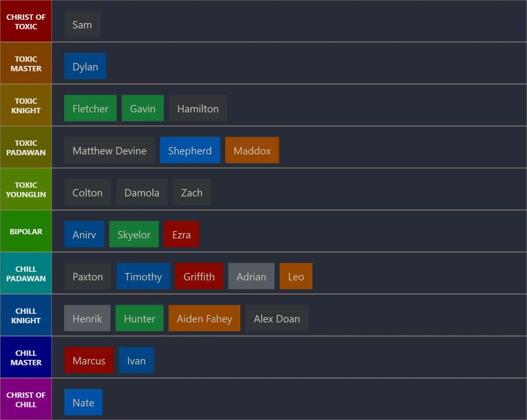Select the orange Maddox tile
Image resolution: width=527 pixels, height=420 pixels.
coord(252,151)
